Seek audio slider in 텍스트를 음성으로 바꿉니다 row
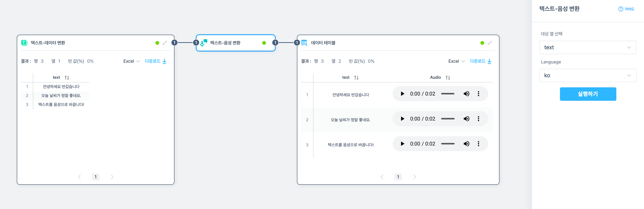 [448, 144]
